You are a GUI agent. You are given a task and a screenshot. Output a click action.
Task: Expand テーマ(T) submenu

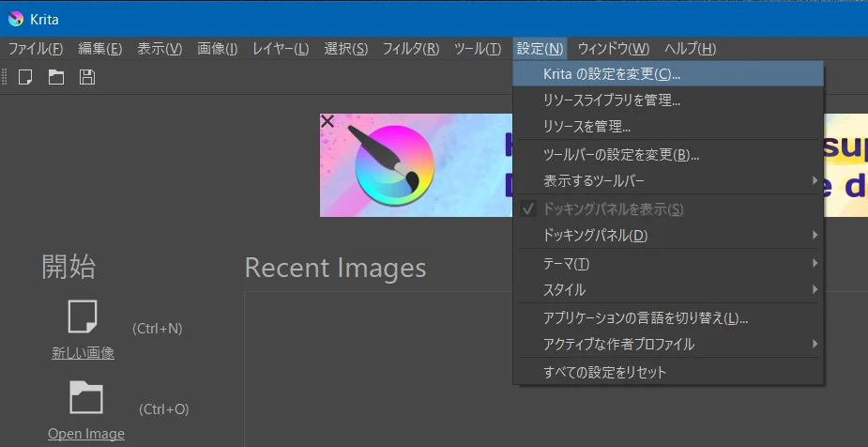coord(668,264)
